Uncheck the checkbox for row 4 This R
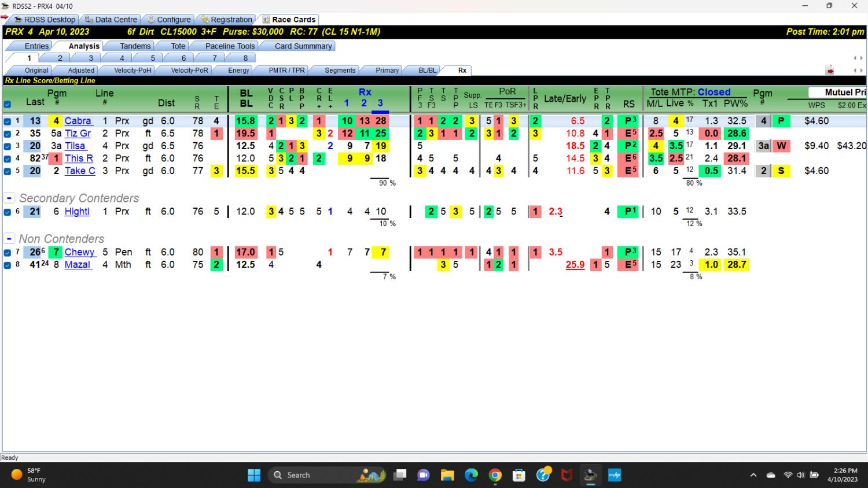Image resolution: width=868 pixels, height=488 pixels. (x=8, y=158)
